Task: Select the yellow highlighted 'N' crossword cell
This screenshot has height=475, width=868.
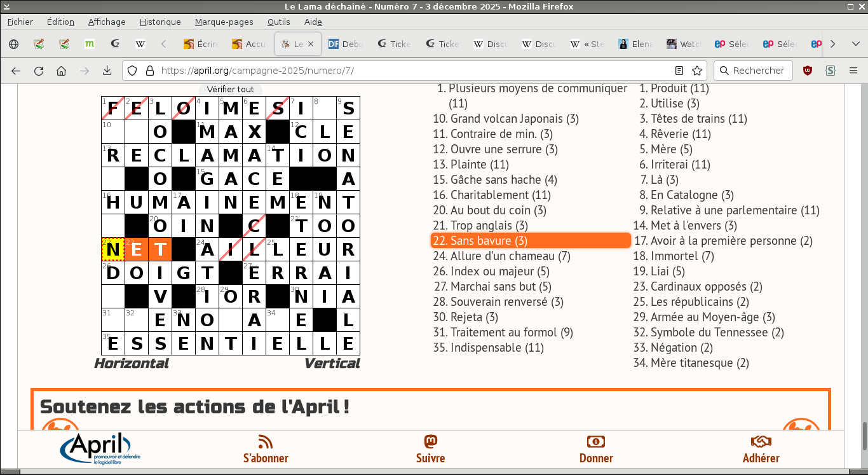Action: [x=113, y=250]
